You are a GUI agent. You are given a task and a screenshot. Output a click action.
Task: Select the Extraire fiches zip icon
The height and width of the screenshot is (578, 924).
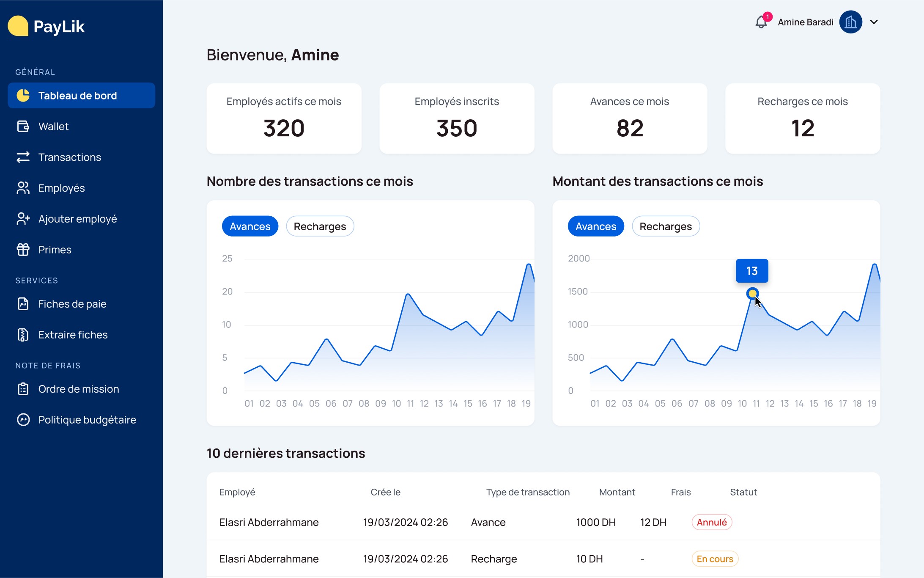pos(23,335)
